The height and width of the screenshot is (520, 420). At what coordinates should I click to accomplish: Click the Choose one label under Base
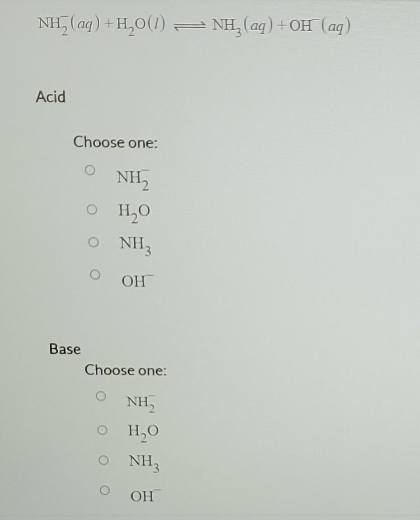click(x=126, y=370)
